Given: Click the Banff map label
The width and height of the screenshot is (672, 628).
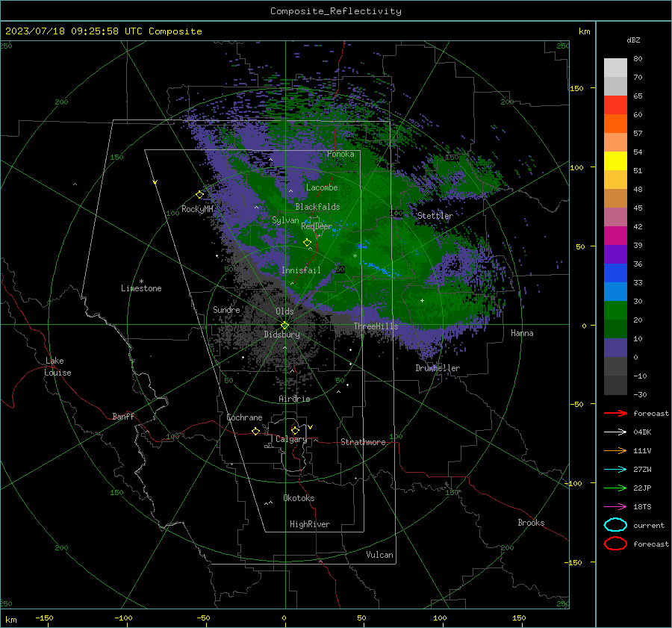Looking at the screenshot, I should pos(123,416).
